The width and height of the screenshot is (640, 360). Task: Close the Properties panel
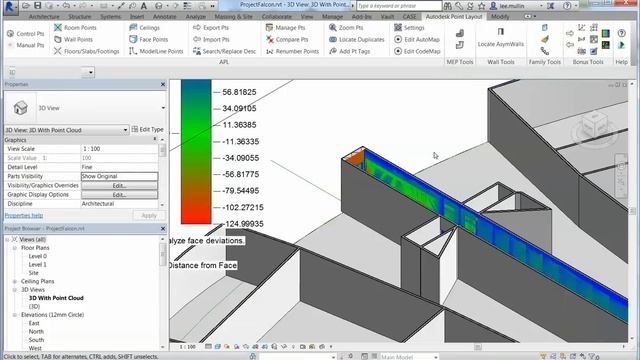(163, 84)
